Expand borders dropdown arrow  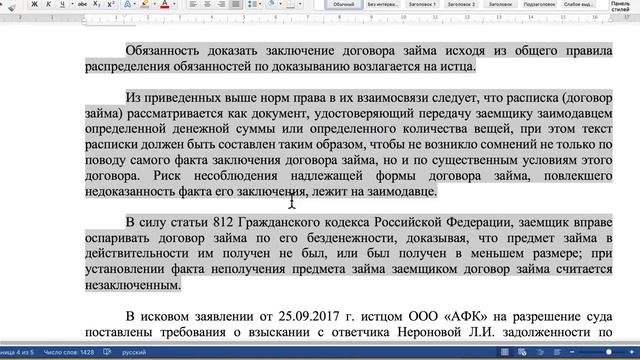(x=300, y=4)
